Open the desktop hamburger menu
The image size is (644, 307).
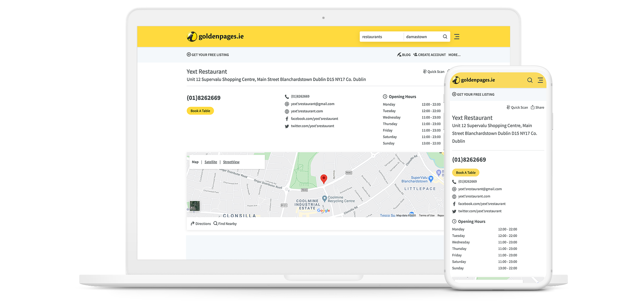coord(457,37)
